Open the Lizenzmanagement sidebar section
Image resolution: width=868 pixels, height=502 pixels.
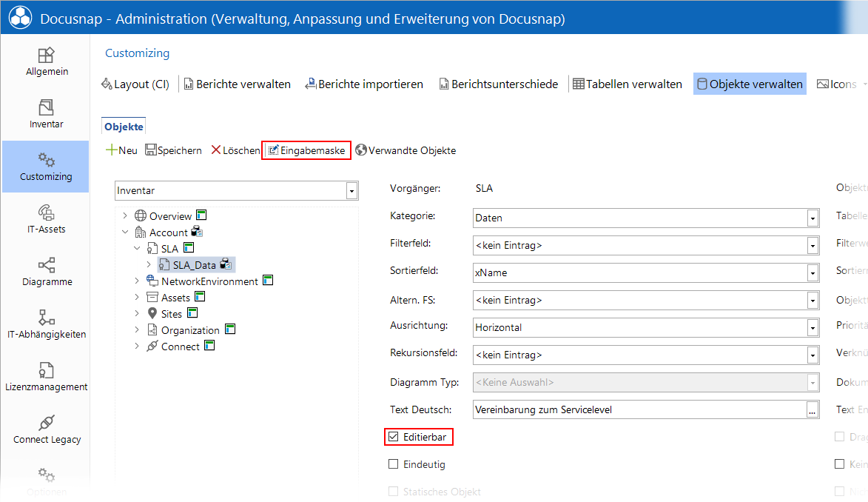point(47,378)
